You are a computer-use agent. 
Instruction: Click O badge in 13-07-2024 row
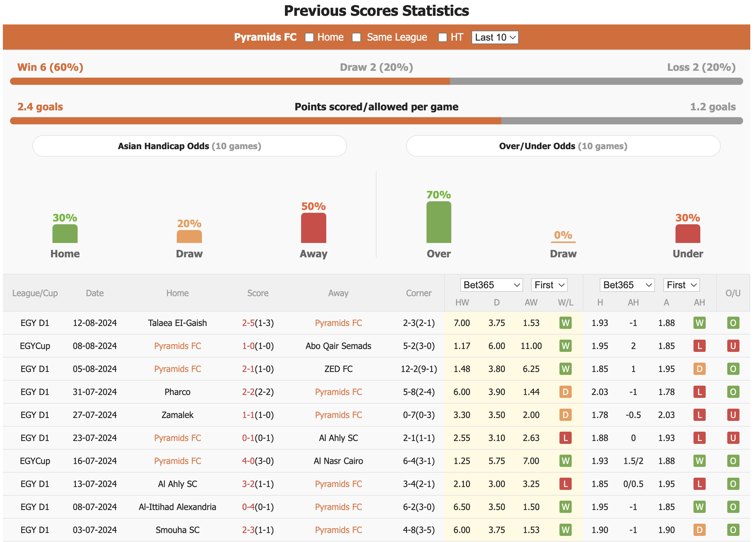[x=733, y=484]
